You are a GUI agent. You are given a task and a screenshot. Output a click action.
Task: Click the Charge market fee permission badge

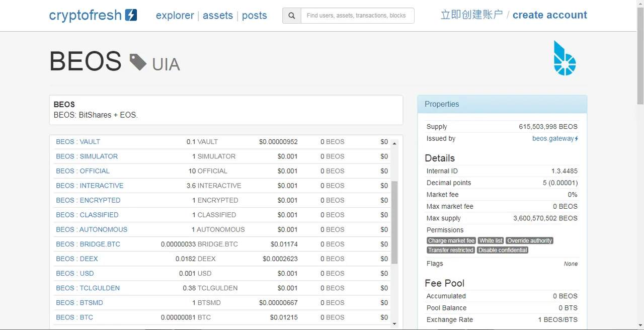point(451,241)
